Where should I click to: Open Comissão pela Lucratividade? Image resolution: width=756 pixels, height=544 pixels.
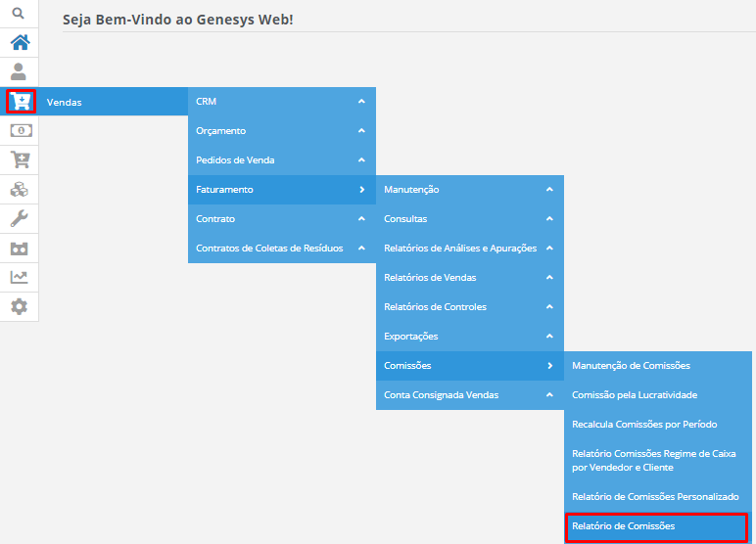[x=658, y=395]
